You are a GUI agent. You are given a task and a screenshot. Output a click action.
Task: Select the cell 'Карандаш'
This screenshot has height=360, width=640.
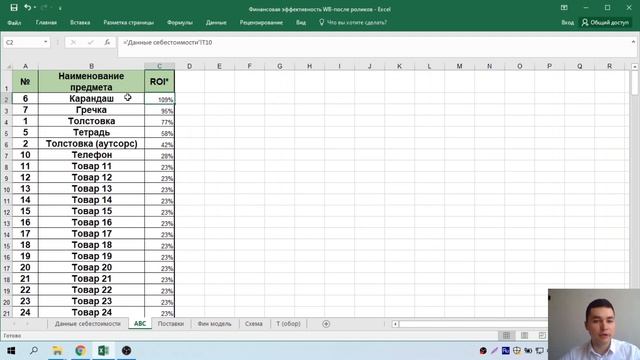tap(91, 98)
